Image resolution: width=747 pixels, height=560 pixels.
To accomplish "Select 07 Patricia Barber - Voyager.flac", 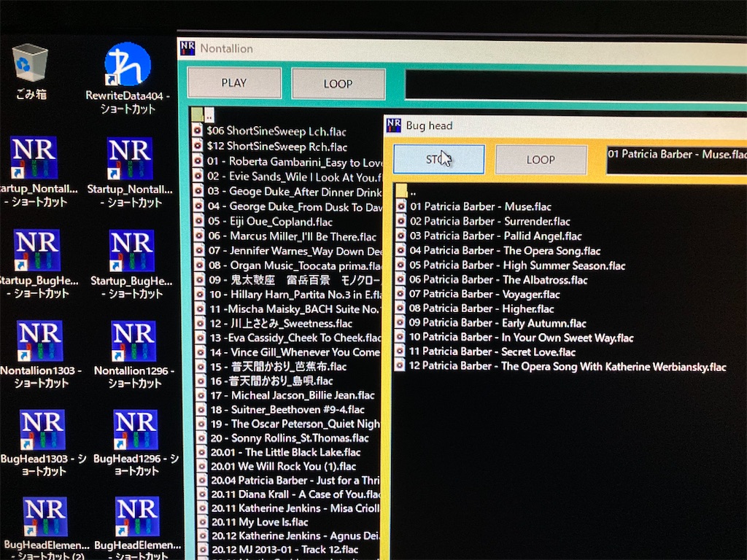I will (484, 295).
